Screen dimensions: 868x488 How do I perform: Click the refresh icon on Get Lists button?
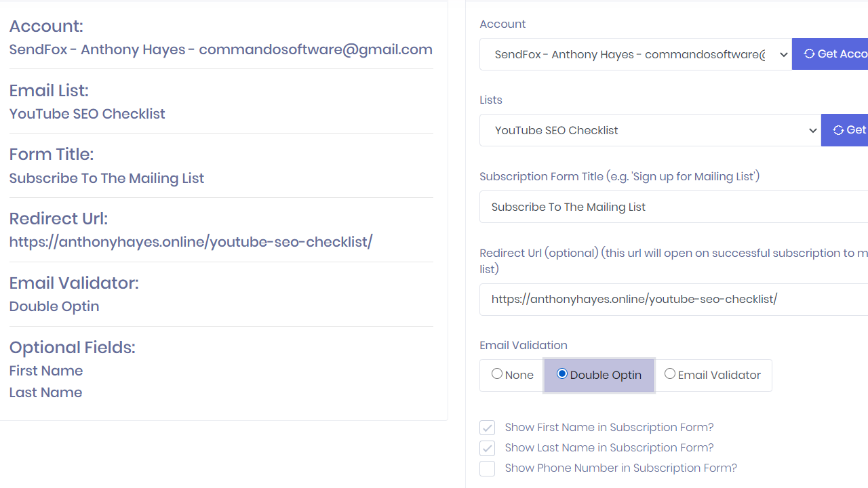pyautogui.click(x=838, y=130)
